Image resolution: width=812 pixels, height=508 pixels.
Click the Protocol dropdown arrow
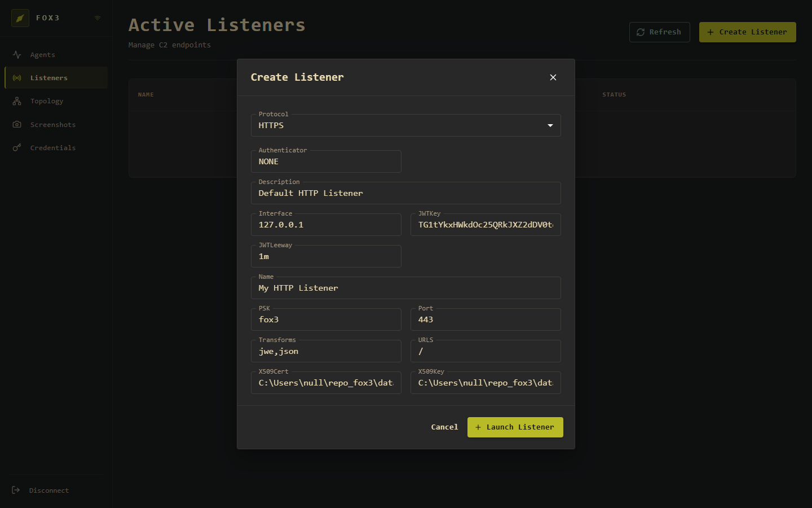tap(550, 125)
